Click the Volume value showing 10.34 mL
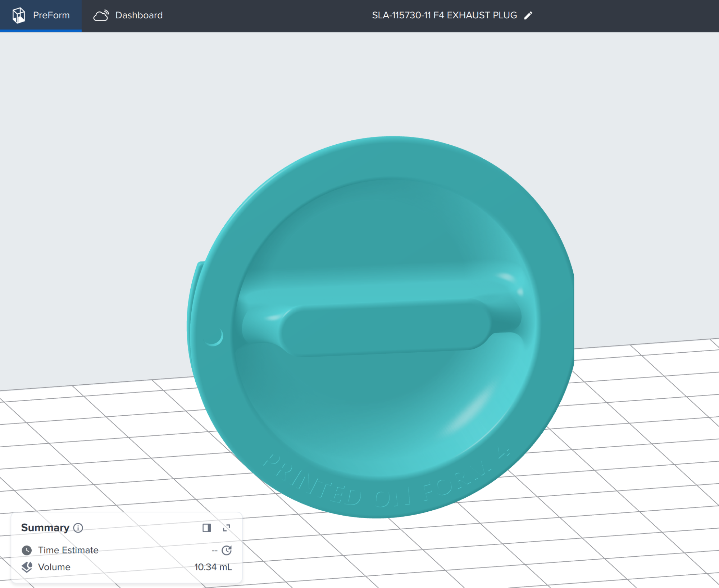 [x=213, y=567]
